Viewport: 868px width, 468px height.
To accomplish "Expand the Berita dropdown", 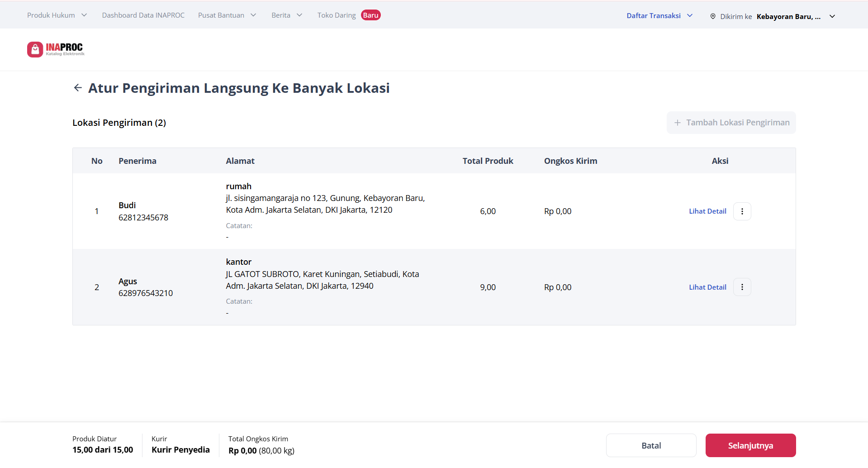I will 287,15.
